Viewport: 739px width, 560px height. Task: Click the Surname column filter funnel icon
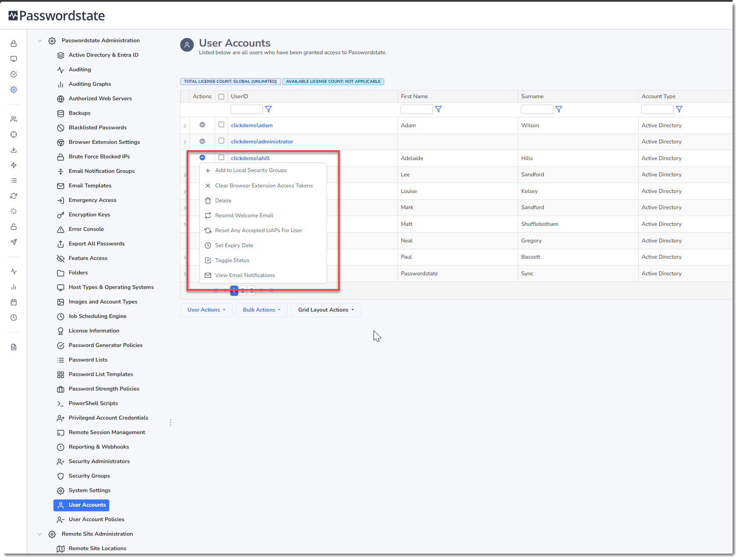pos(559,109)
